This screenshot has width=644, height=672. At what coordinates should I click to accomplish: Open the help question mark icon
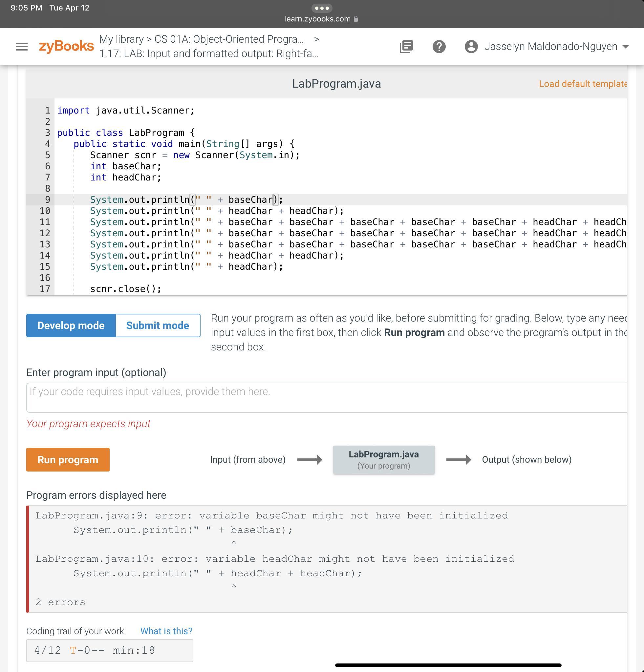click(x=439, y=46)
